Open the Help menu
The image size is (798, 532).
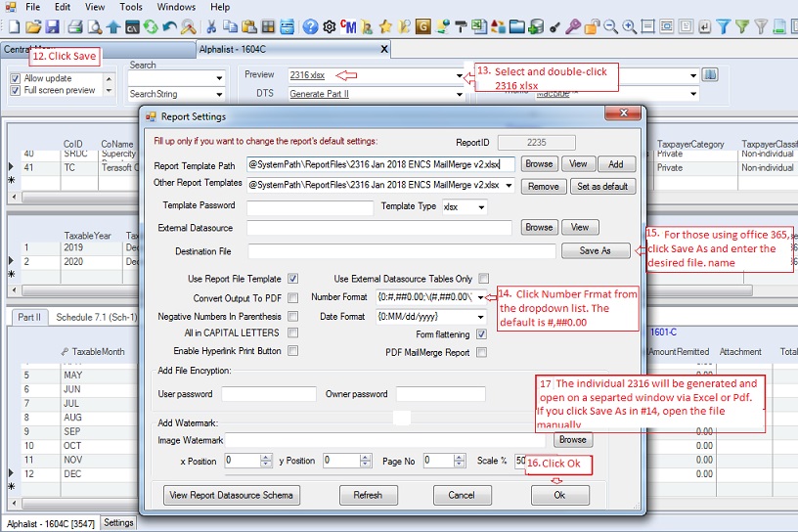pyautogui.click(x=220, y=7)
